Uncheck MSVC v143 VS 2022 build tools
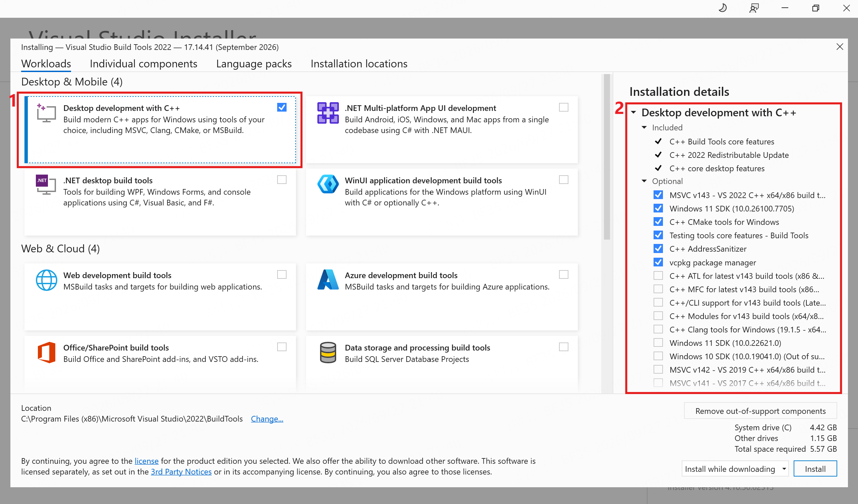Viewport: 858px width, 504px height. tap(658, 195)
